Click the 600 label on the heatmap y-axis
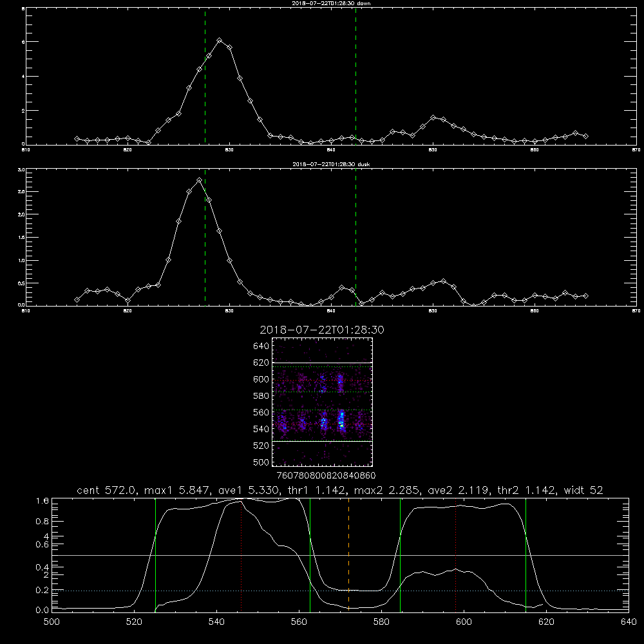The height and width of the screenshot is (644, 644). [x=261, y=379]
